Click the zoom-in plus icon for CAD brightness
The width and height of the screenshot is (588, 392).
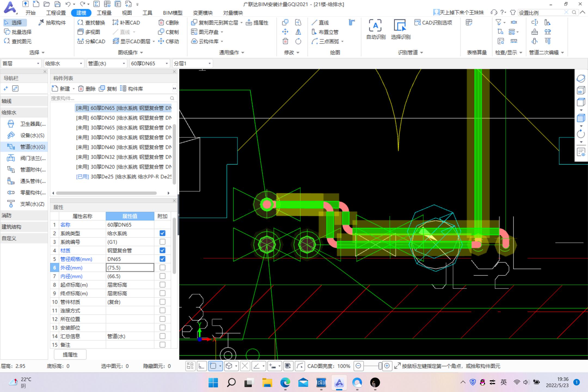pyautogui.click(x=387, y=366)
